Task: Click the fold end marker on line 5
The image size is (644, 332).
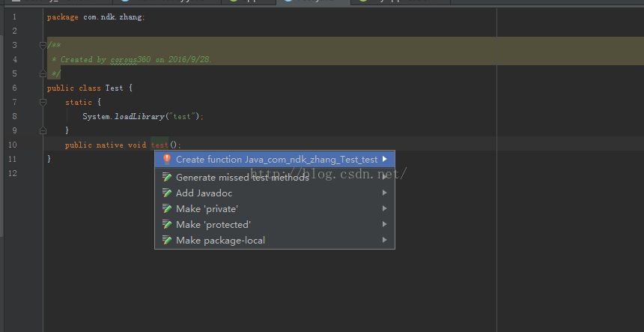Action: (x=43, y=73)
